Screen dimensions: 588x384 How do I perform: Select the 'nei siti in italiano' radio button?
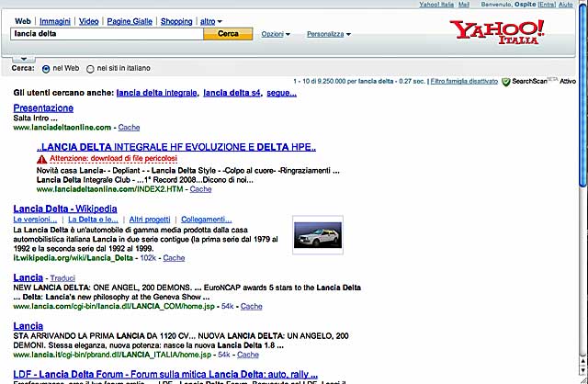[90, 69]
